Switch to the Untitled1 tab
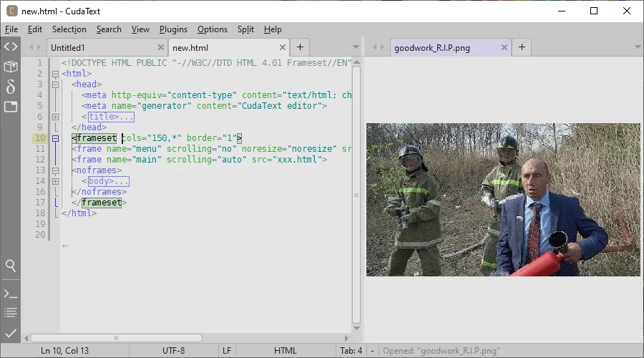Image resolution: width=644 pixels, height=358 pixels. pos(68,48)
